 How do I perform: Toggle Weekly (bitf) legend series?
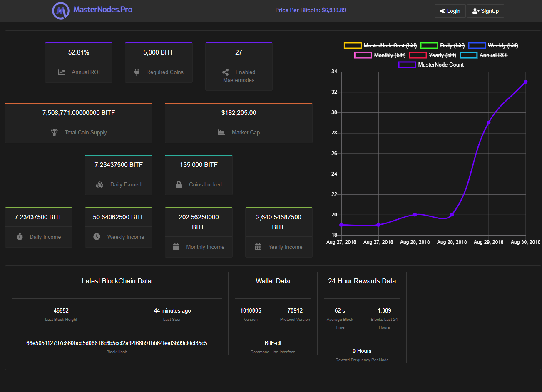pyautogui.click(x=493, y=45)
